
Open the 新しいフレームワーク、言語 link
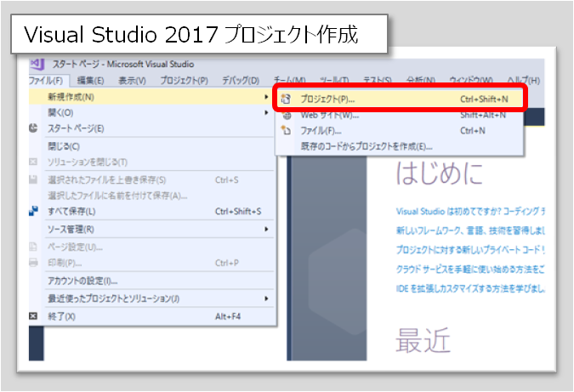pyautogui.click(x=471, y=230)
